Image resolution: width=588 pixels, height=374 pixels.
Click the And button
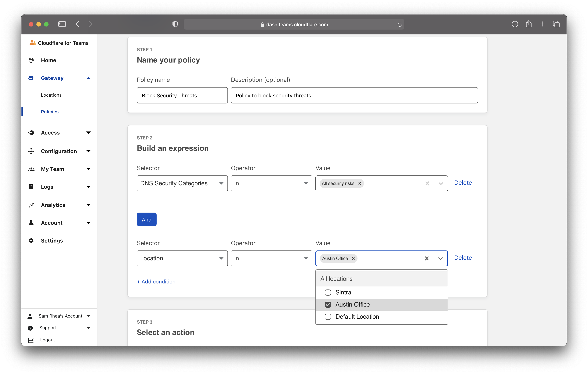click(x=147, y=219)
